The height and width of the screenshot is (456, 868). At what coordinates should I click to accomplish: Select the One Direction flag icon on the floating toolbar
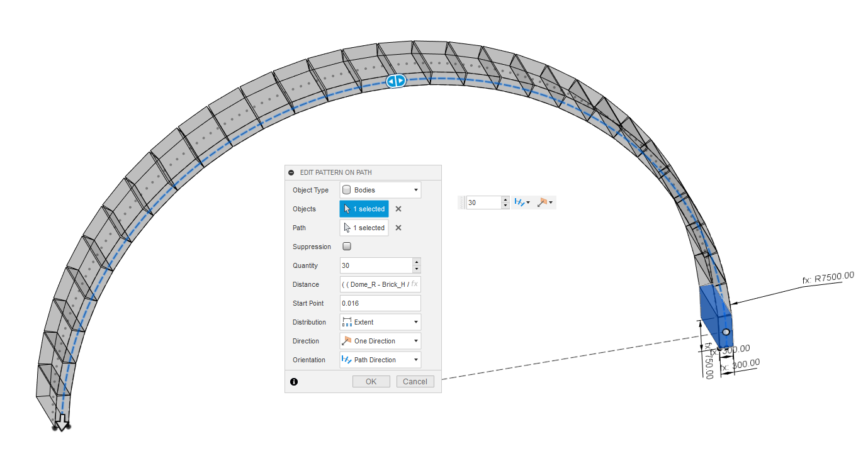tap(543, 202)
